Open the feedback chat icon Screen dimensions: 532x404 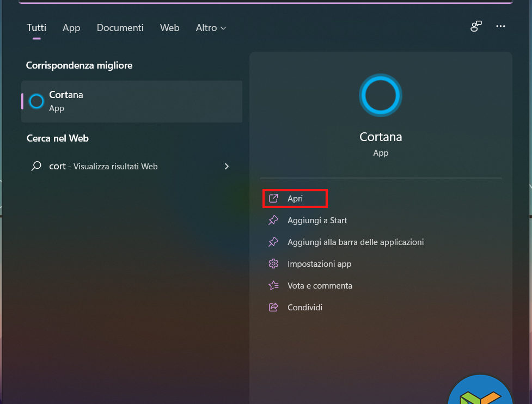click(x=476, y=26)
